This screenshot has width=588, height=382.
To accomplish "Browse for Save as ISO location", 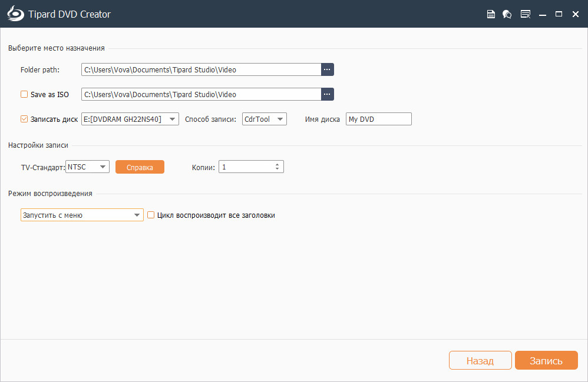I will 328,94.
